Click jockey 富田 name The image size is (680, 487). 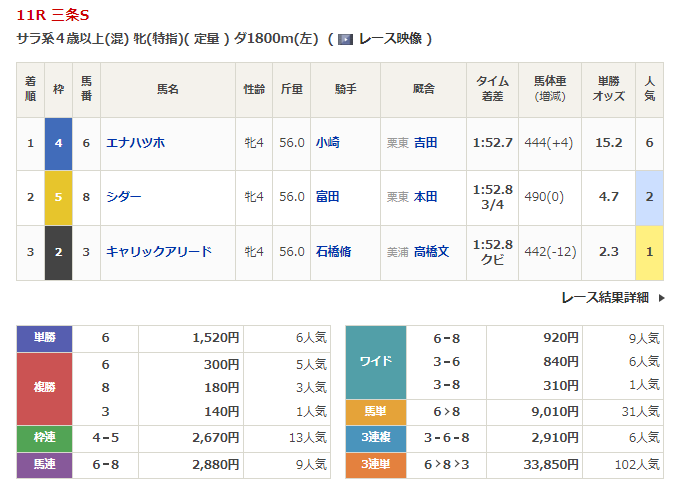tap(327, 197)
